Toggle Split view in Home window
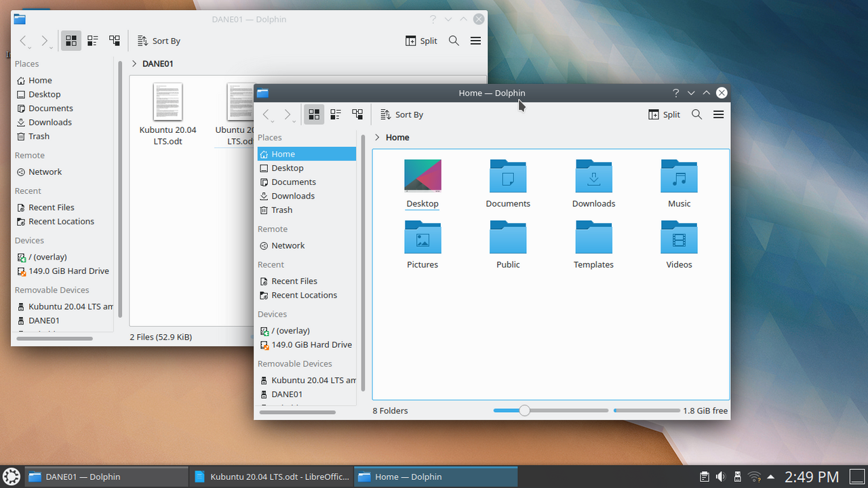868x488 pixels. click(665, 115)
